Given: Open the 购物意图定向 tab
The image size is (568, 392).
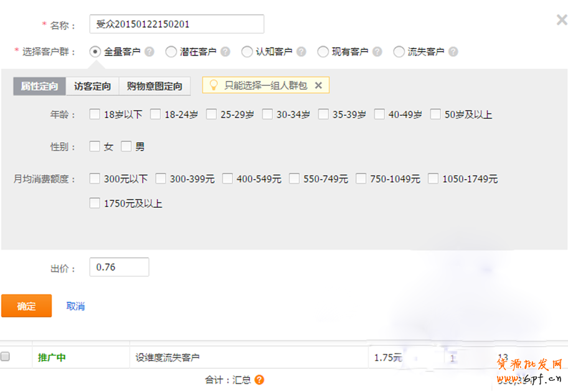Looking at the screenshot, I should pyautogui.click(x=154, y=86).
